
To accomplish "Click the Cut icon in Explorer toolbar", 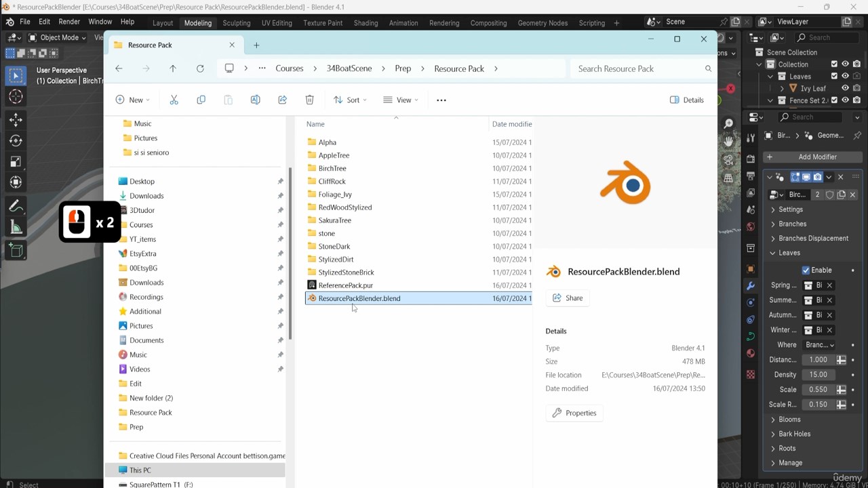I will tap(174, 100).
